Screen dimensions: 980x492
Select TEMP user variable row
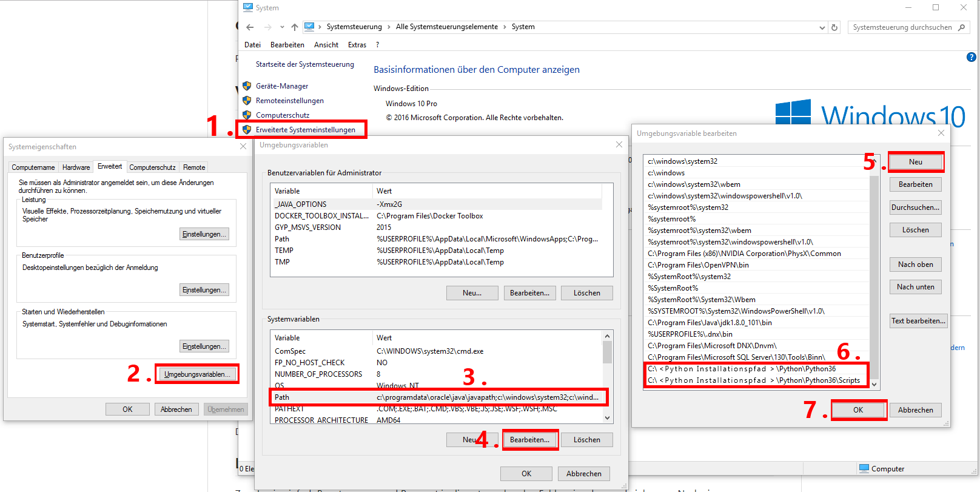[x=437, y=251]
